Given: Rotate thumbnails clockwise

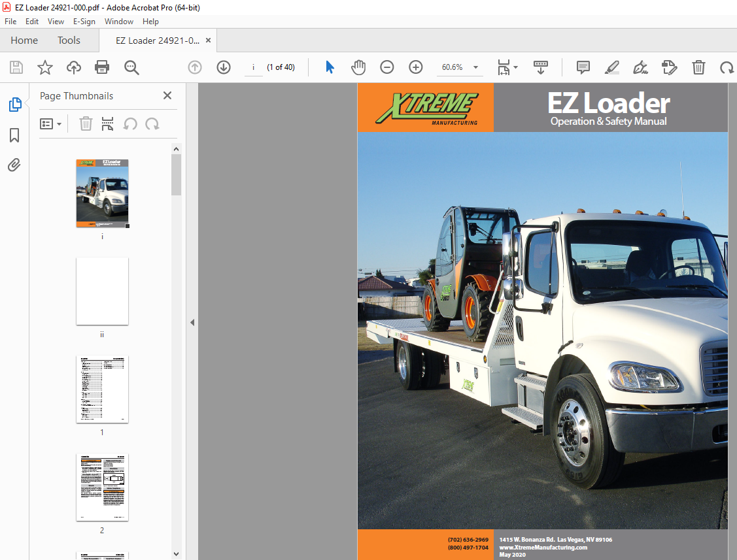Looking at the screenshot, I should [x=152, y=124].
